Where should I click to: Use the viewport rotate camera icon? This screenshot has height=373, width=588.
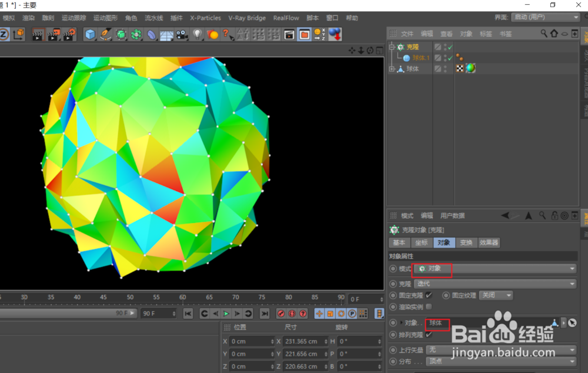pos(370,50)
